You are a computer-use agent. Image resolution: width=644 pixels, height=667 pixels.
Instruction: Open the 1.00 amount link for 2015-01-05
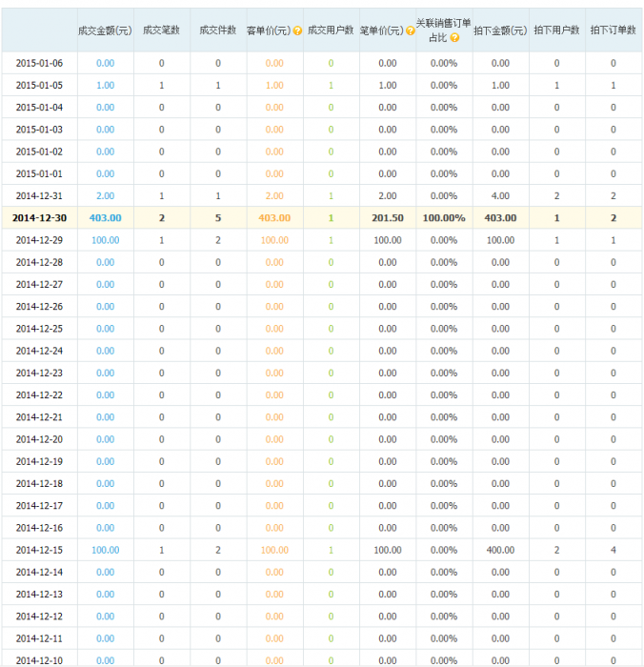click(105, 86)
